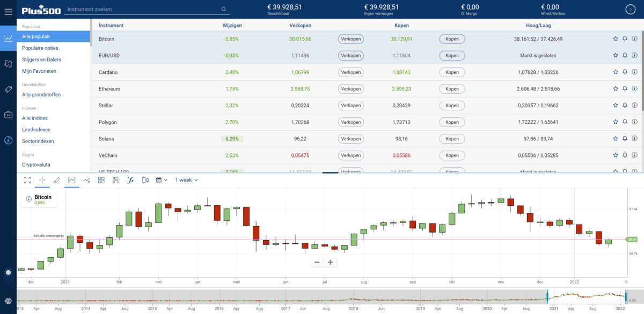Star the Cardano instrument
The image size is (644, 314).
(x=616, y=72)
